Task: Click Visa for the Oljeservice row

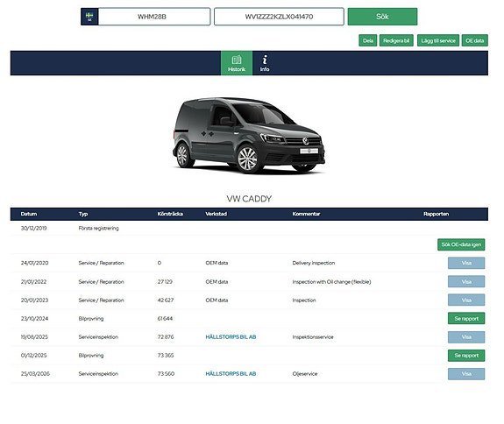Action: [466, 374]
